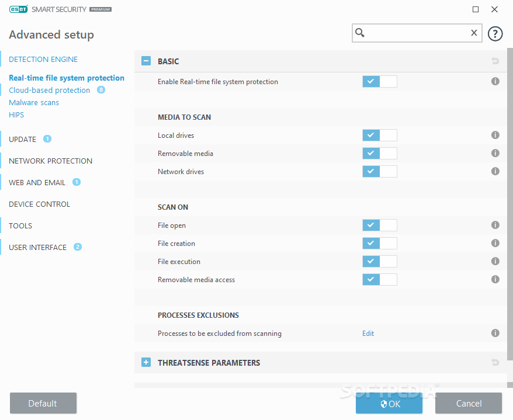Open HIPS settings
The width and height of the screenshot is (513, 420).
[16, 115]
